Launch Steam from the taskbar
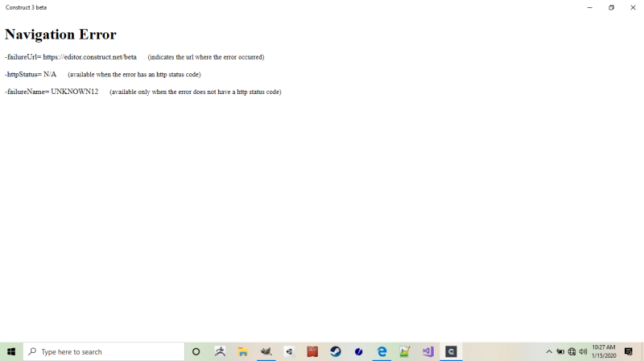644x361 pixels. click(x=336, y=351)
